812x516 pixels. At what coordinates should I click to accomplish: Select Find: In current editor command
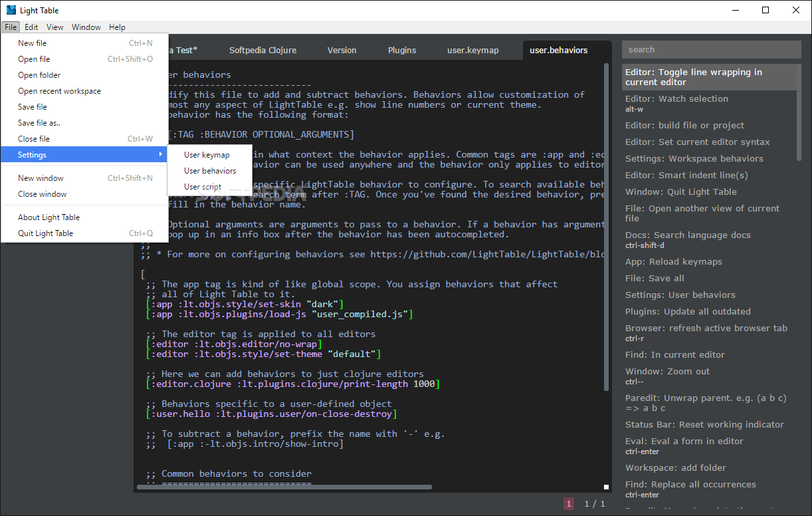pyautogui.click(x=710, y=354)
